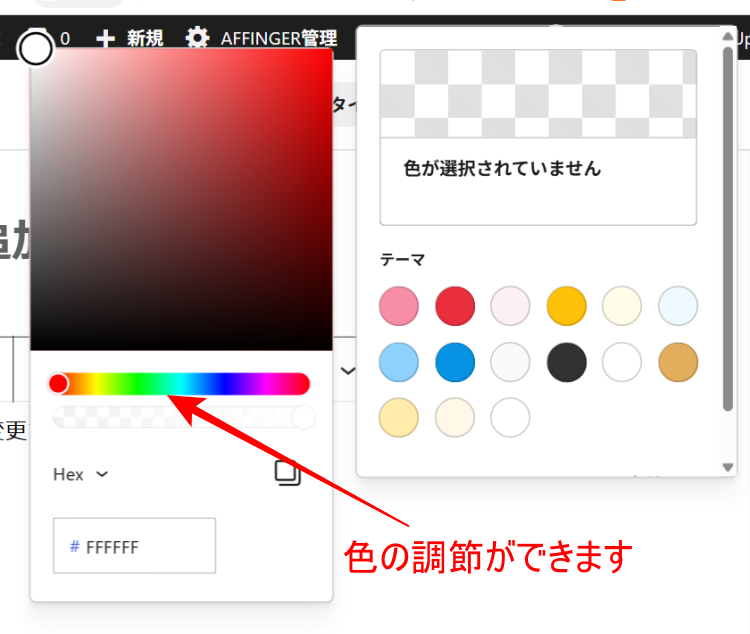
Task: Select the pale pink theme swatch
Action: 510,306
